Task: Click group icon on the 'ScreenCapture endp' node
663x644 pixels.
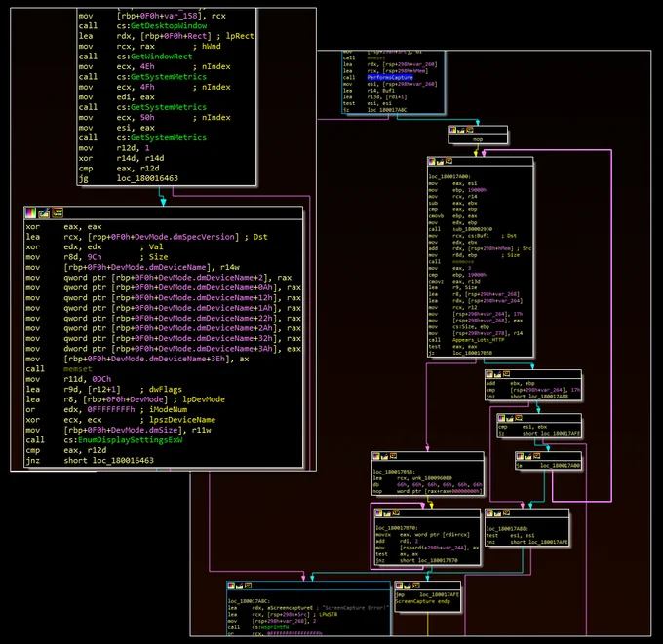Action: click(x=416, y=586)
